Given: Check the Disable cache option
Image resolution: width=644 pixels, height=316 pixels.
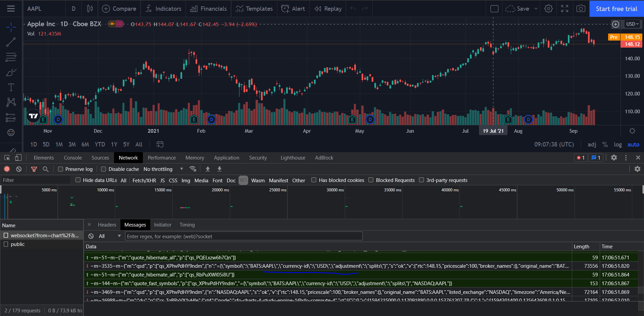Looking at the screenshot, I should tap(104, 169).
